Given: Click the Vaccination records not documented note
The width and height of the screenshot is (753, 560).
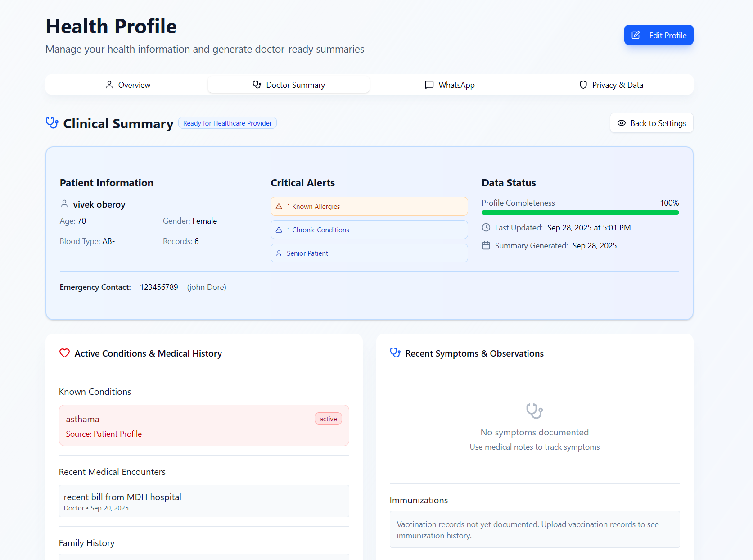Looking at the screenshot, I should pos(535,529).
